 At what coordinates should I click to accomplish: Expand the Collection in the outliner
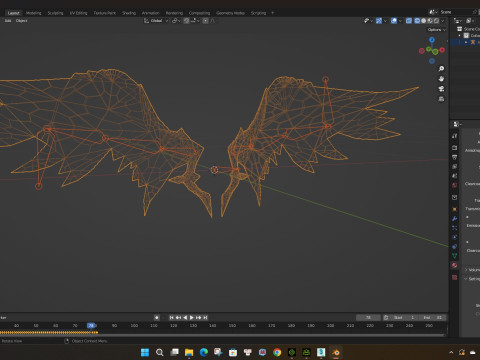click(x=460, y=35)
